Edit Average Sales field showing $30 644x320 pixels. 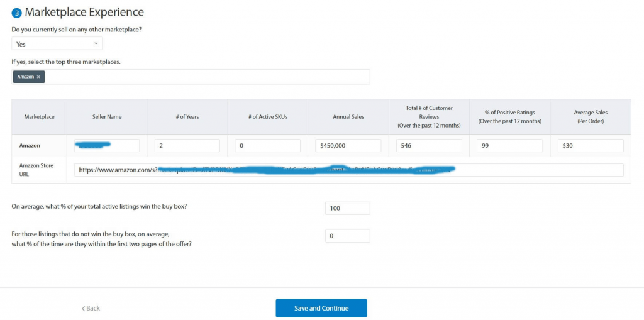tap(591, 145)
